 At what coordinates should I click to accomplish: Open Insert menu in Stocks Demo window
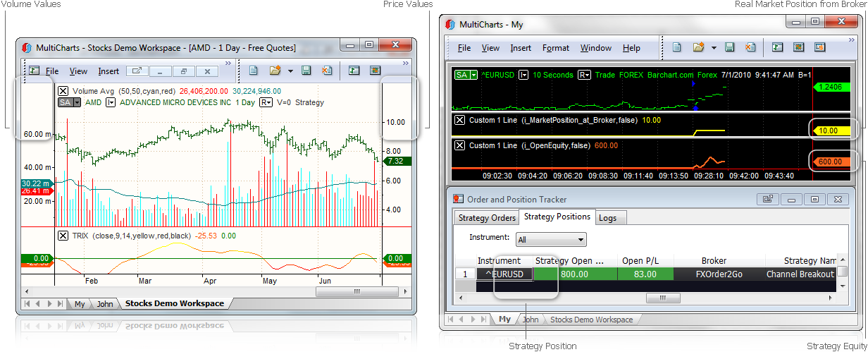point(108,71)
